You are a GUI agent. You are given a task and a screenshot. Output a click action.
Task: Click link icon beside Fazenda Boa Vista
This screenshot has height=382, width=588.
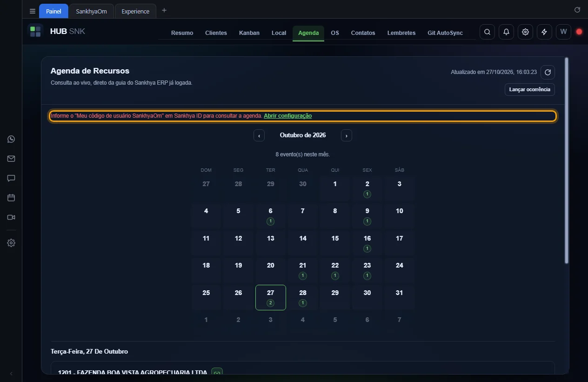click(x=217, y=372)
